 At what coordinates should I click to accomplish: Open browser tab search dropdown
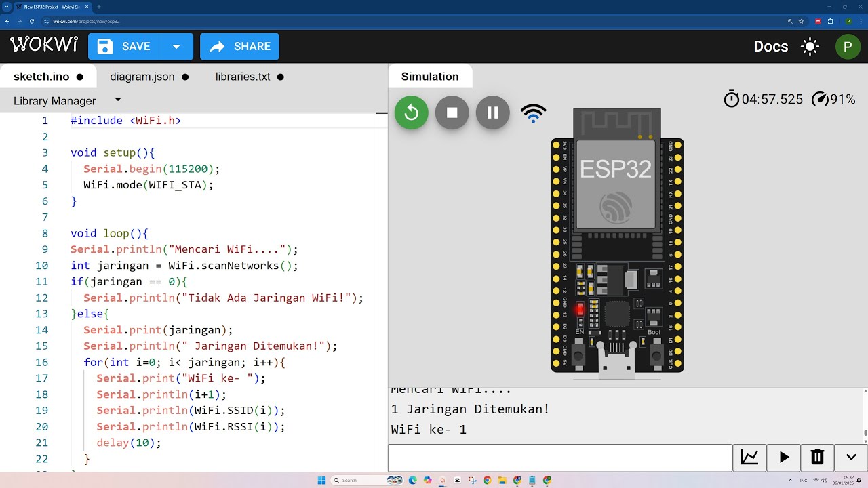6,7
